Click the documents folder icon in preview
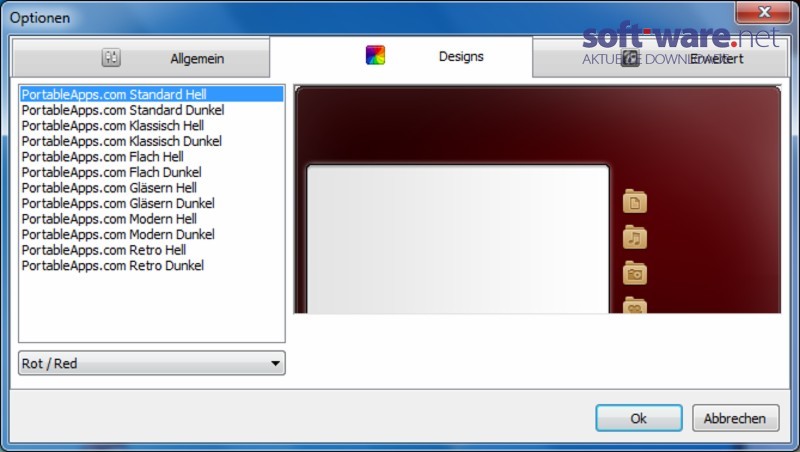This screenshot has width=800, height=452. [x=635, y=202]
